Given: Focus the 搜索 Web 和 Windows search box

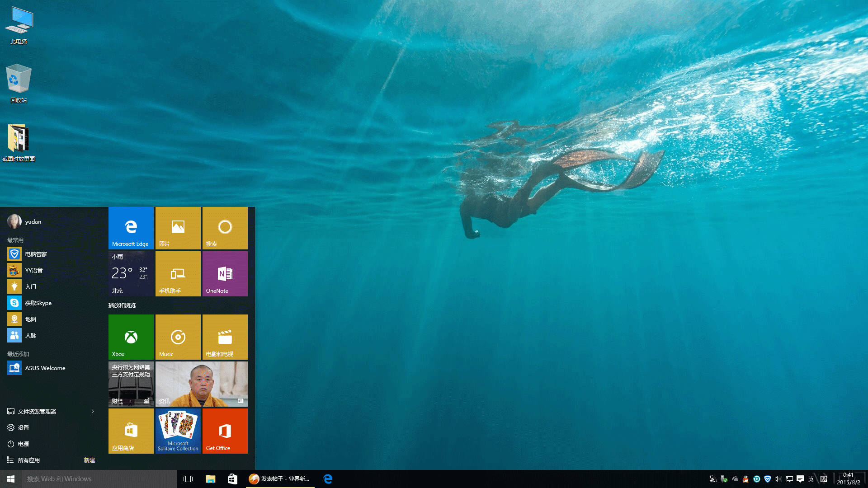Looking at the screenshot, I should pyautogui.click(x=99, y=479).
